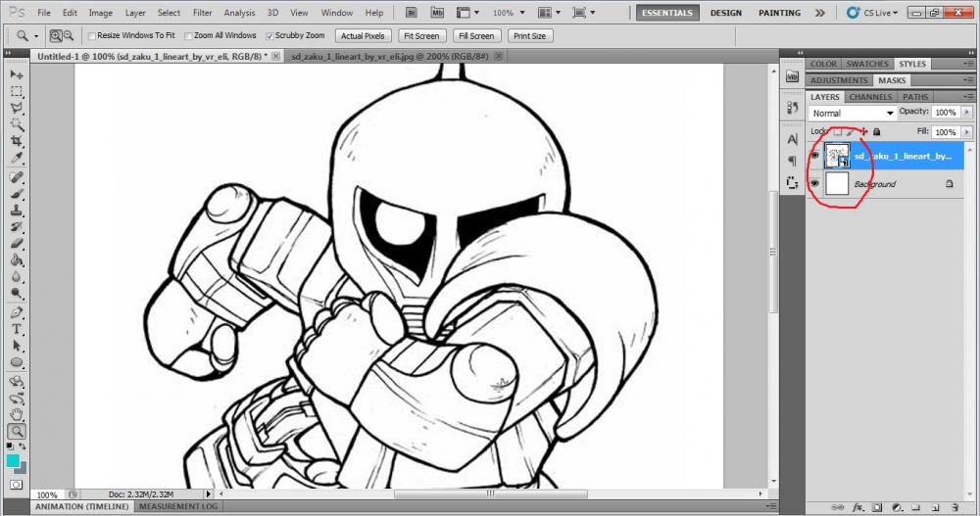
Task: Open the Fill value arrow
Action: pyautogui.click(x=964, y=131)
